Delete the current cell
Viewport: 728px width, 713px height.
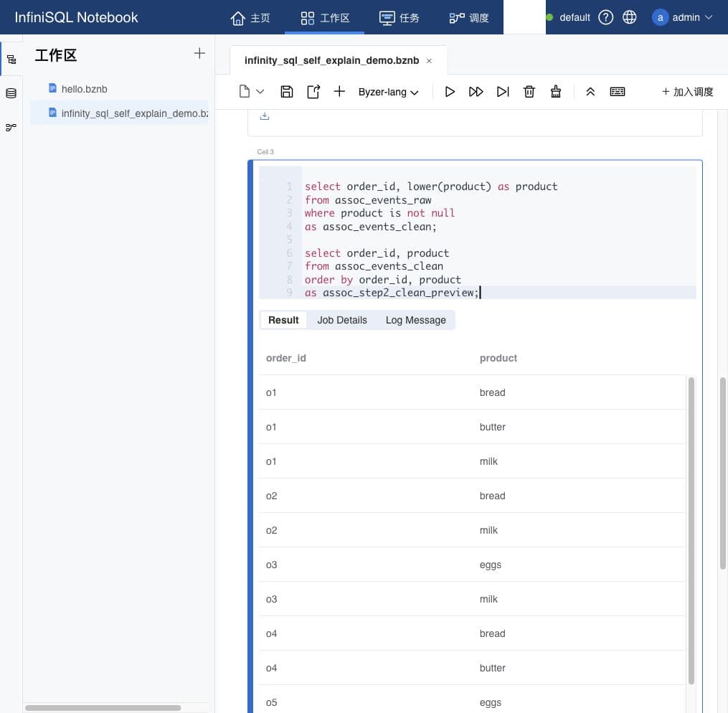(x=529, y=91)
